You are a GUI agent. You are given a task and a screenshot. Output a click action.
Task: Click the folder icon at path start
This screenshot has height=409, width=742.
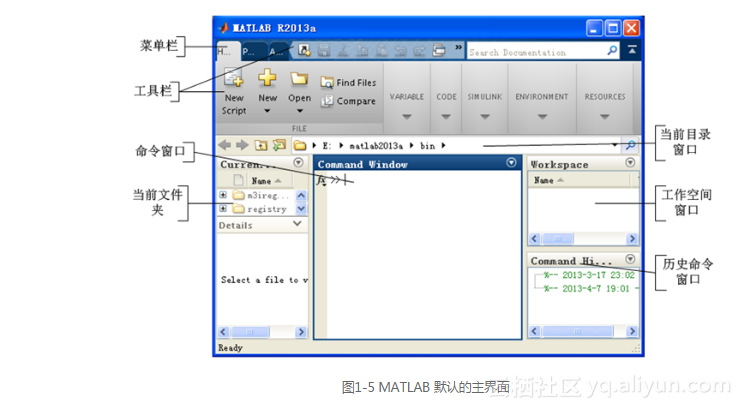point(300,145)
